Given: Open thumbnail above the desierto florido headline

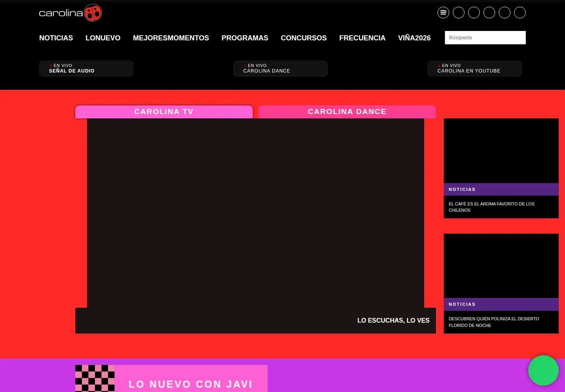Looking at the screenshot, I should pyautogui.click(x=501, y=266).
